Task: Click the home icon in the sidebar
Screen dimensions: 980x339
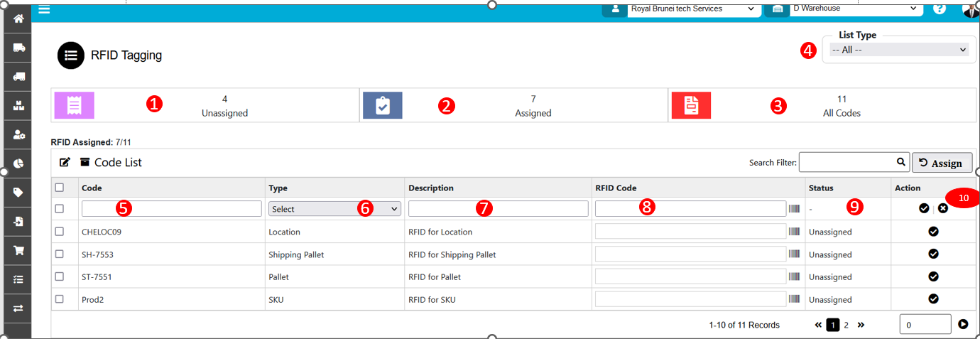Action: tap(18, 18)
